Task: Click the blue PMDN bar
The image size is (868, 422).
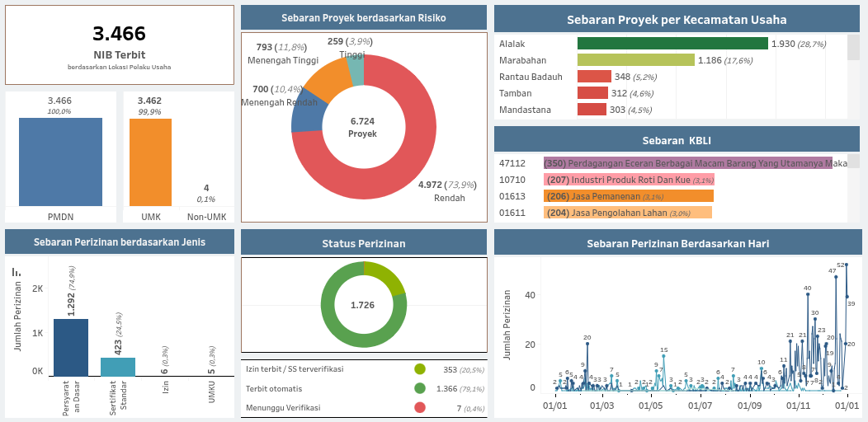Action: pyautogui.click(x=60, y=162)
